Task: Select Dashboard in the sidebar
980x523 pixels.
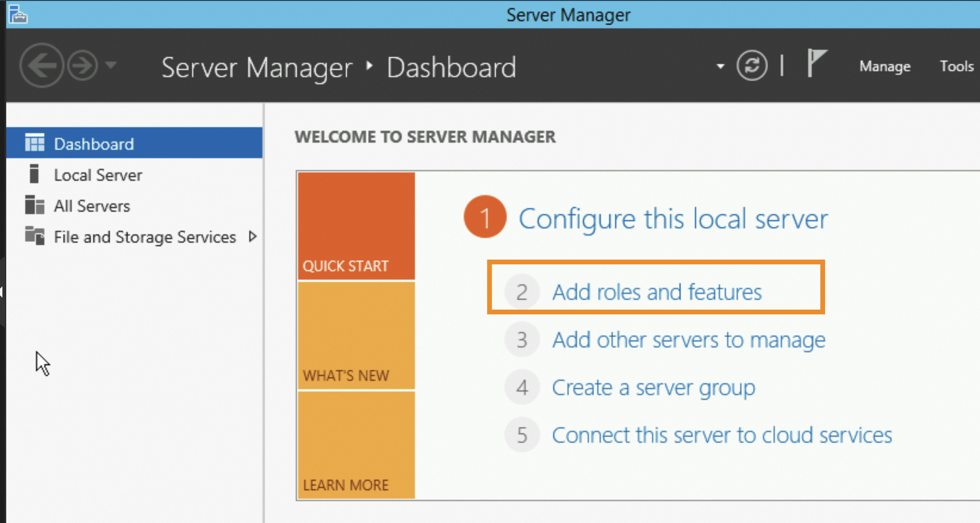Action: [134, 143]
